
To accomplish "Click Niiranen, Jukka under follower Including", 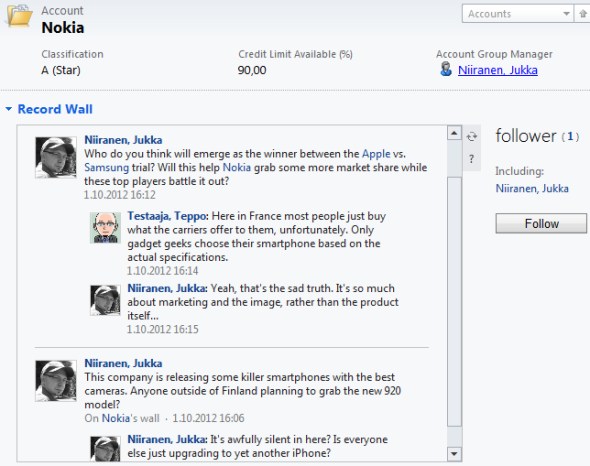I will (x=532, y=188).
